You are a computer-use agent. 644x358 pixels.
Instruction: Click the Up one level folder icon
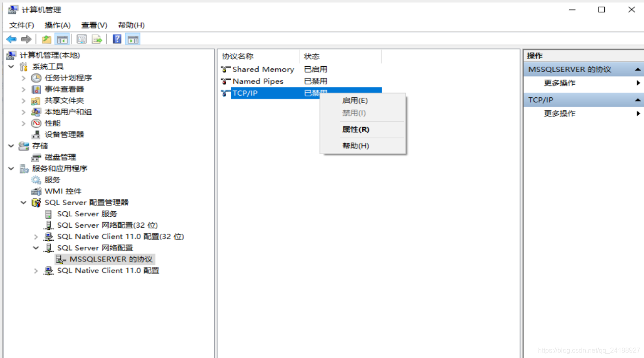(47, 39)
